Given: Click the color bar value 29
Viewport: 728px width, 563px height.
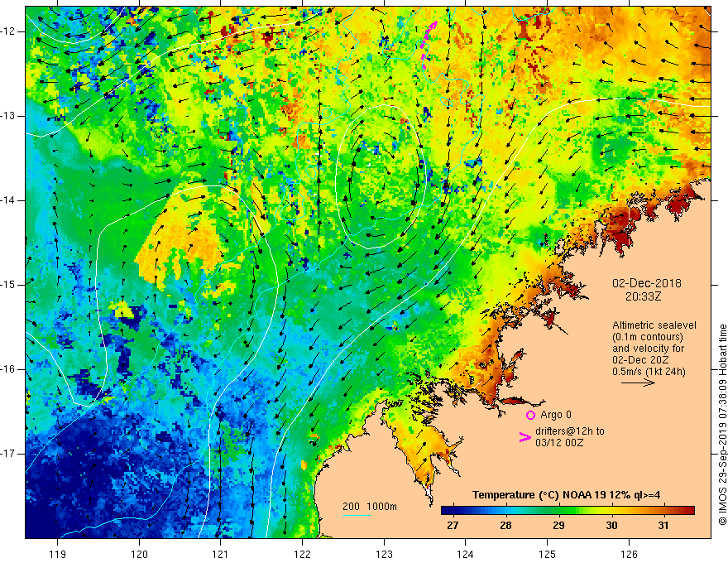Looking at the screenshot, I should (558, 526).
